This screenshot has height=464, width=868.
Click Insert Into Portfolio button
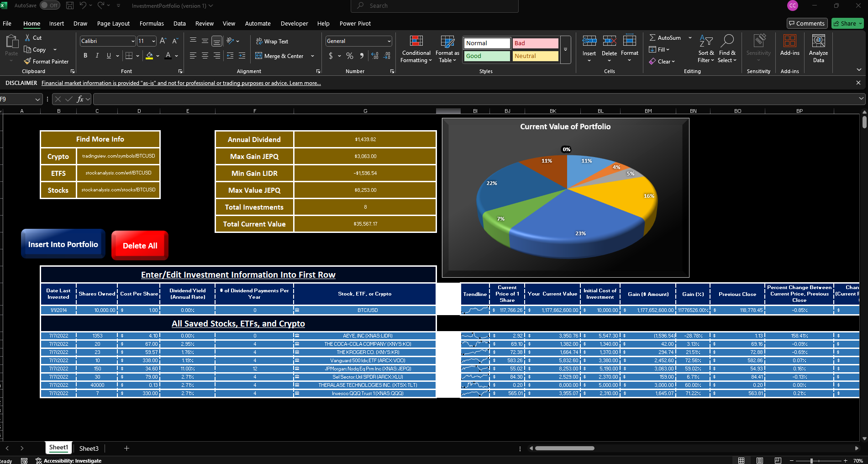tap(63, 244)
